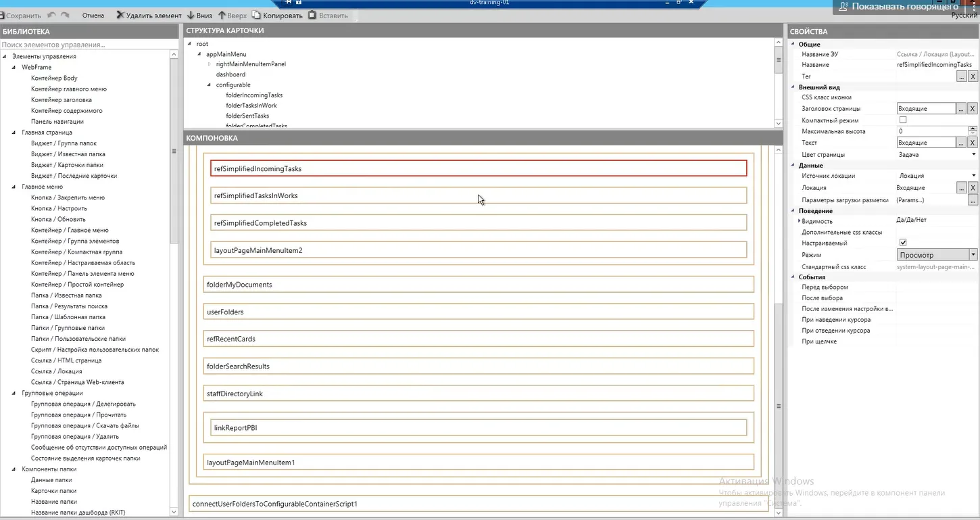Clear the Тег field with X button
980x520 pixels.
(973, 77)
